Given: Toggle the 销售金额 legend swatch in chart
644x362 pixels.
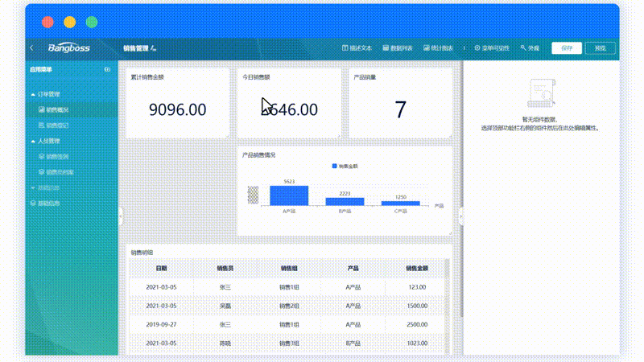Looking at the screenshot, I should pyautogui.click(x=334, y=166).
